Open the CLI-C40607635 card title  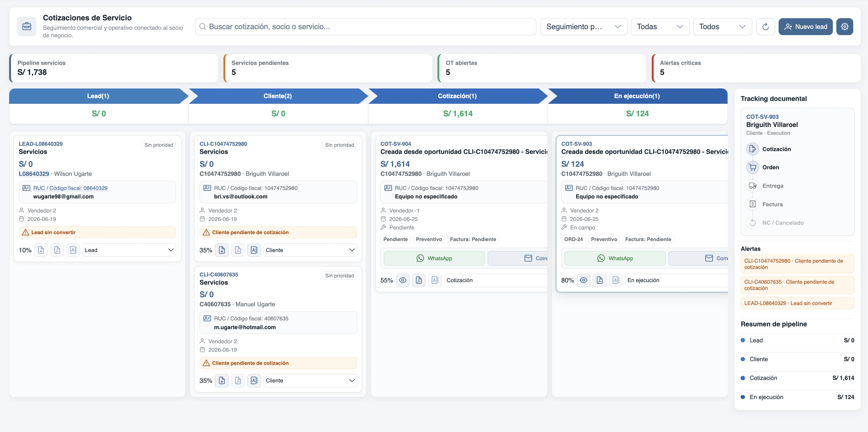(219, 274)
